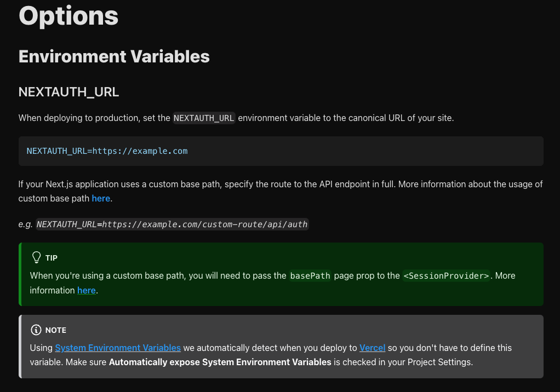This screenshot has height=392, width=560.
Task: Click the NEXTAUTH_URL section heading
Action: tap(68, 92)
